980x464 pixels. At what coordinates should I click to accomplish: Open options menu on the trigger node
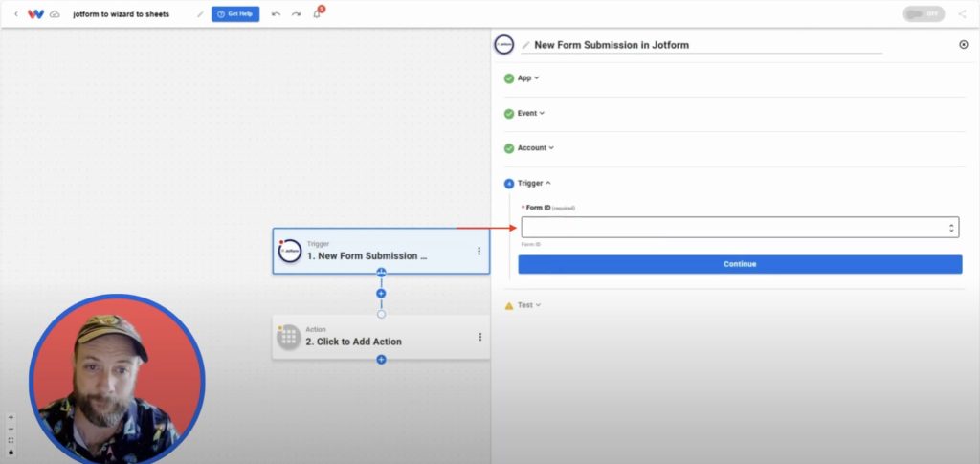pyautogui.click(x=479, y=251)
